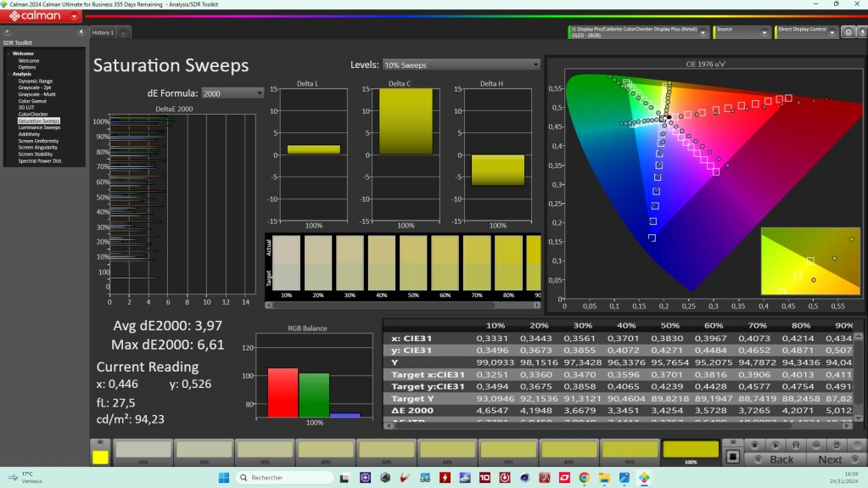Collapse the SDR Toolkit side panel
The image size is (868, 488).
click(81, 32)
